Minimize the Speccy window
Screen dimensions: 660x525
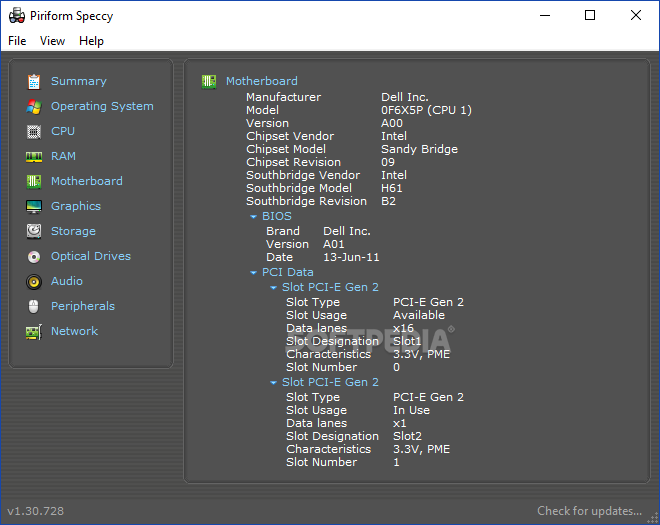pyautogui.click(x=545, y=16)
